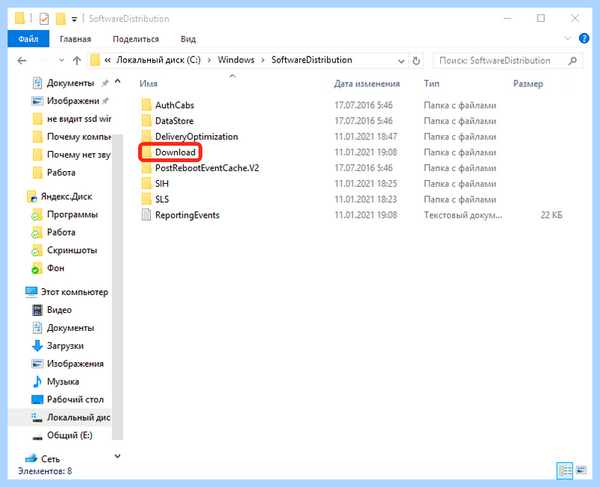
Task: Go back with the left arrow button
Action: tap(22, 60)
